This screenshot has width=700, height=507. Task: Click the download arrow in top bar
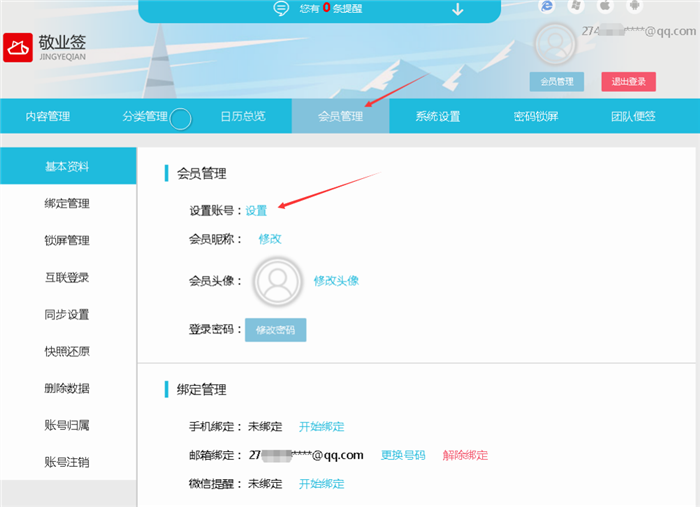[458, 9]
